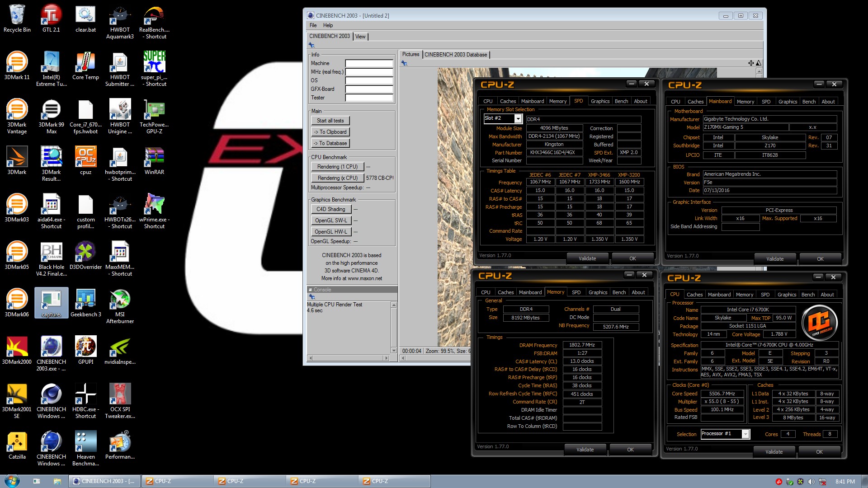Viewport: 868px width, 488px height.
Task: Open D3DOverrider desktop icon
Action: [85, 256]
